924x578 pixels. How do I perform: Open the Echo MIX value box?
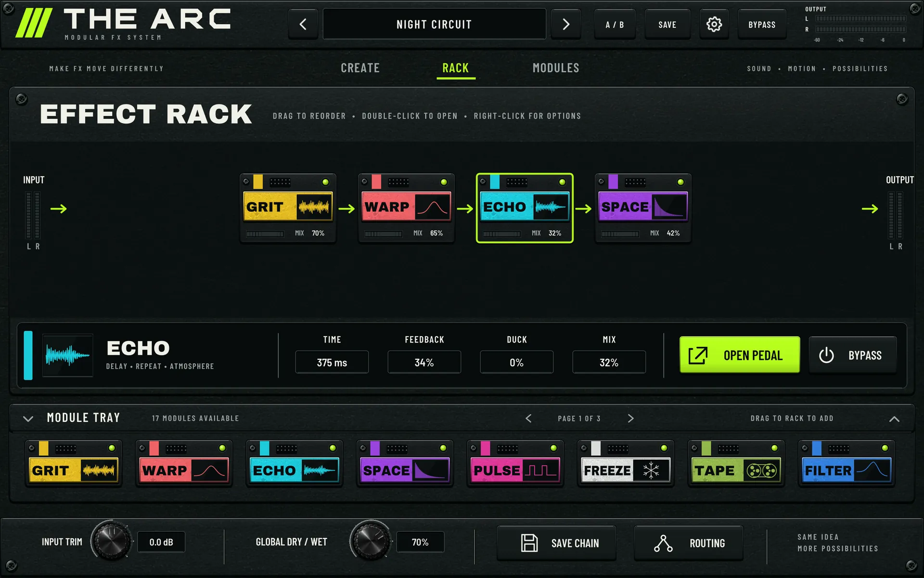tap(609, 362)
